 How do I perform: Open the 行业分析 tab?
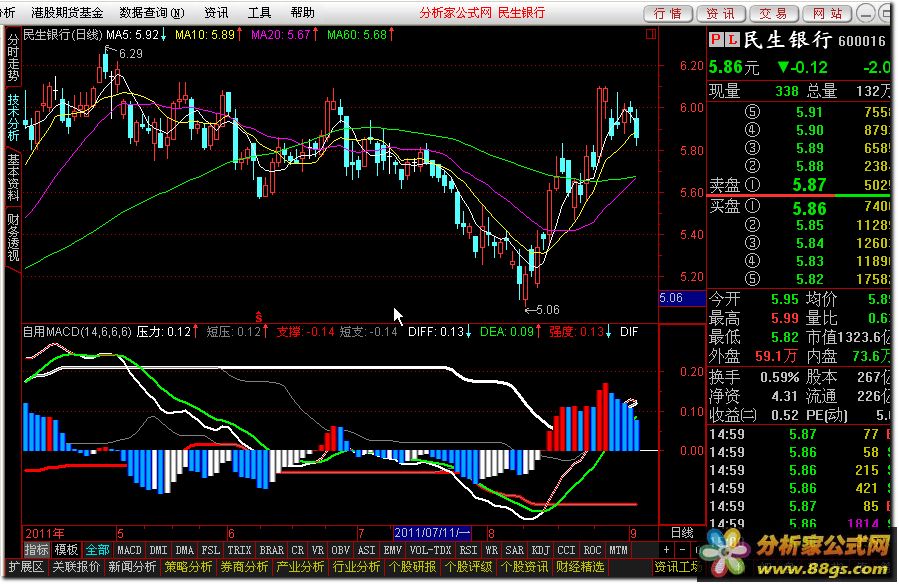coord(357,567)
